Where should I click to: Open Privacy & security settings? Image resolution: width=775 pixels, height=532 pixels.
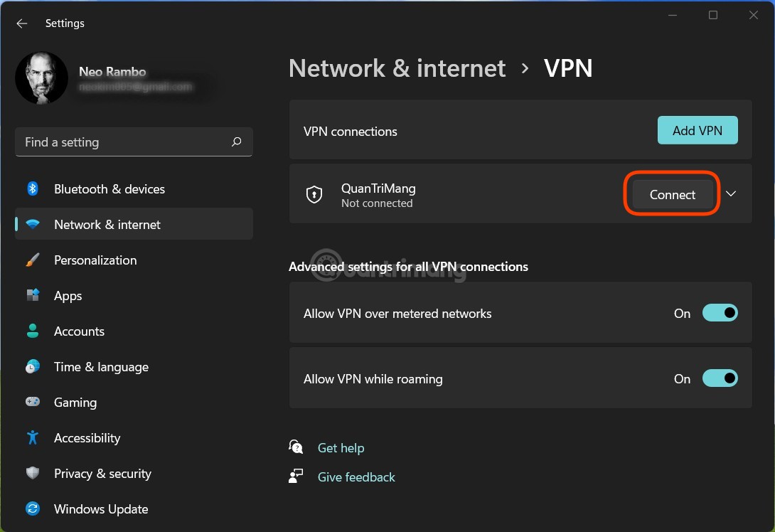point(134,474)
